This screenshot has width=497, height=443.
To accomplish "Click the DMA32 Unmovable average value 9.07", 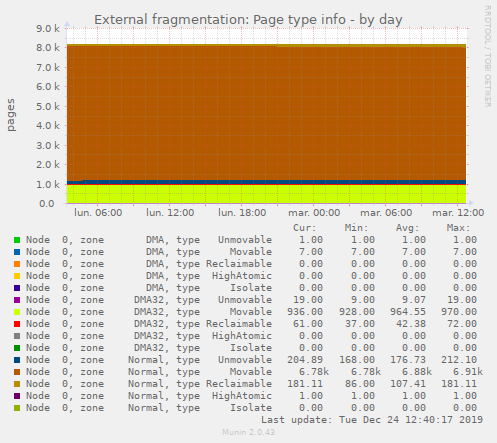I will (x=414, y=300).
